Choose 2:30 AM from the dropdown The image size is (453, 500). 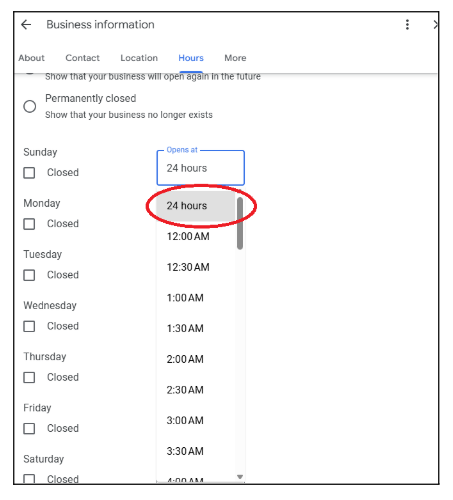coord(196,390)
